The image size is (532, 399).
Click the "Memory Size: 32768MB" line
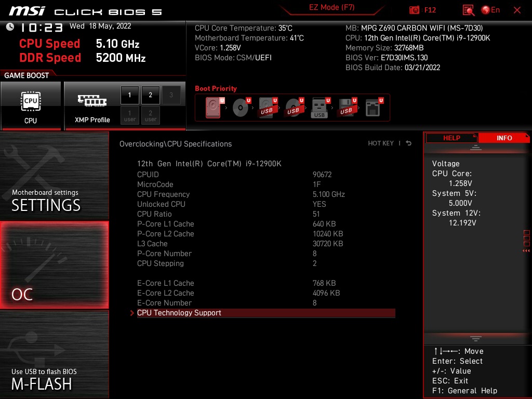(384, 48)
